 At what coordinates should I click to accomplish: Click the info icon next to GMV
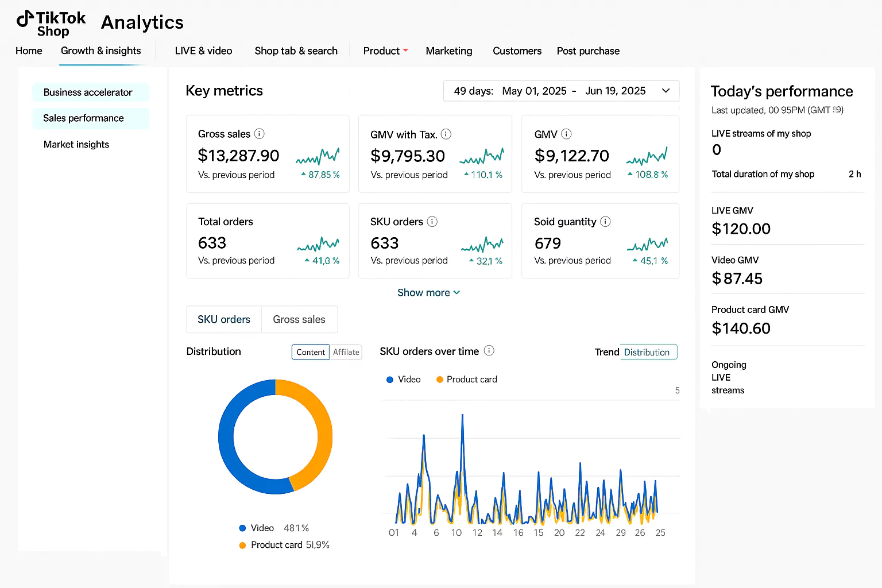click(x=566, y=134)
